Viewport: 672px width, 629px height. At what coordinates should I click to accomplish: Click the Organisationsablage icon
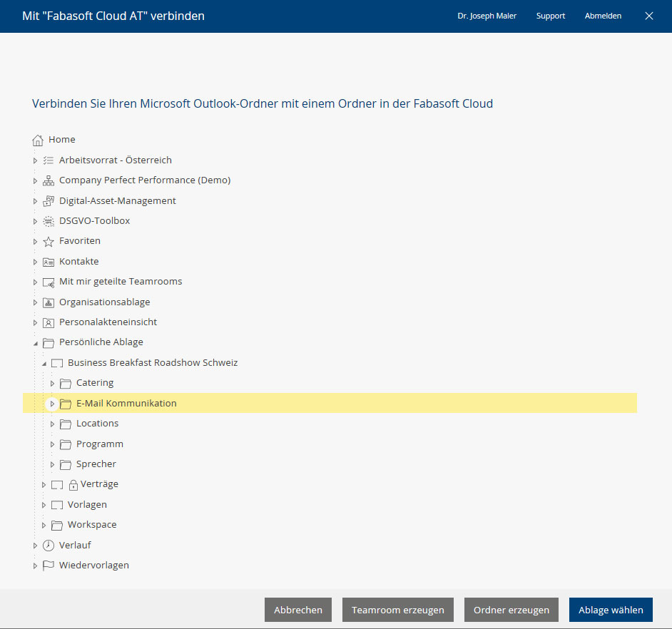[49, 302]
